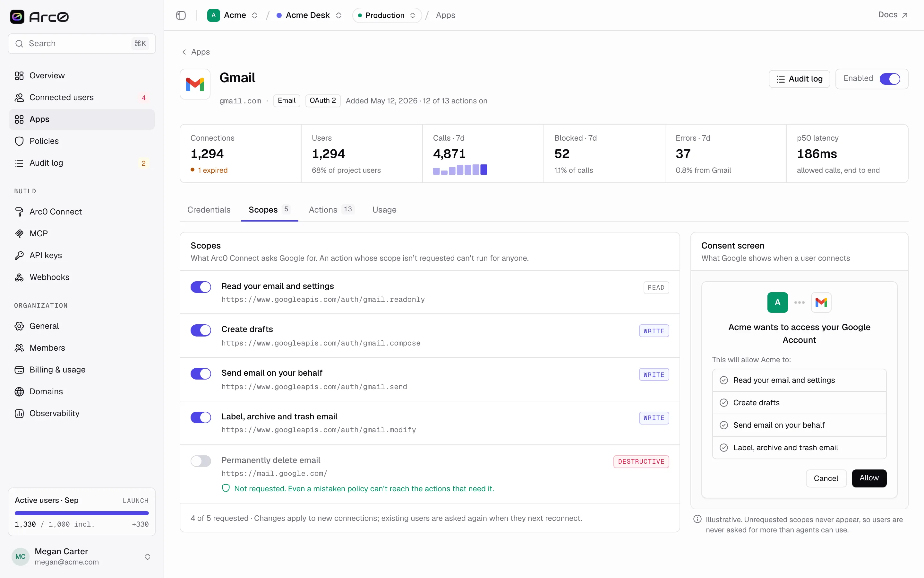Click Allow in the consent preview

(869, 478)
